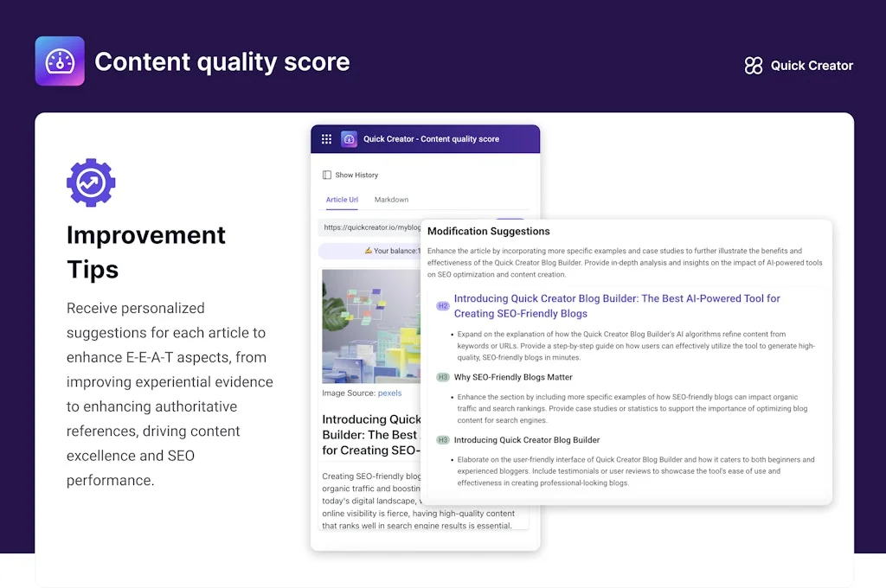The height and width of the screenshot is (588, 886).
Task: Click the purple button beside the URL field
Action: [x=510, y=219]
